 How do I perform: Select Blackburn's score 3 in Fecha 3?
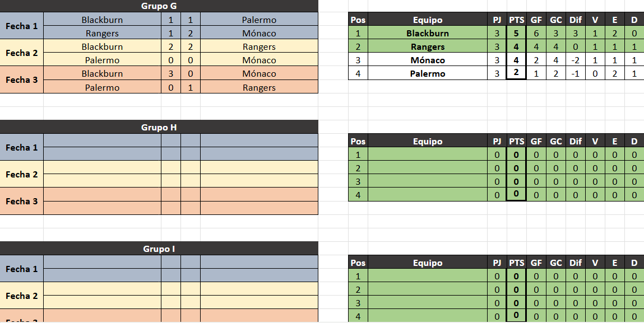[x=171, y=74]
